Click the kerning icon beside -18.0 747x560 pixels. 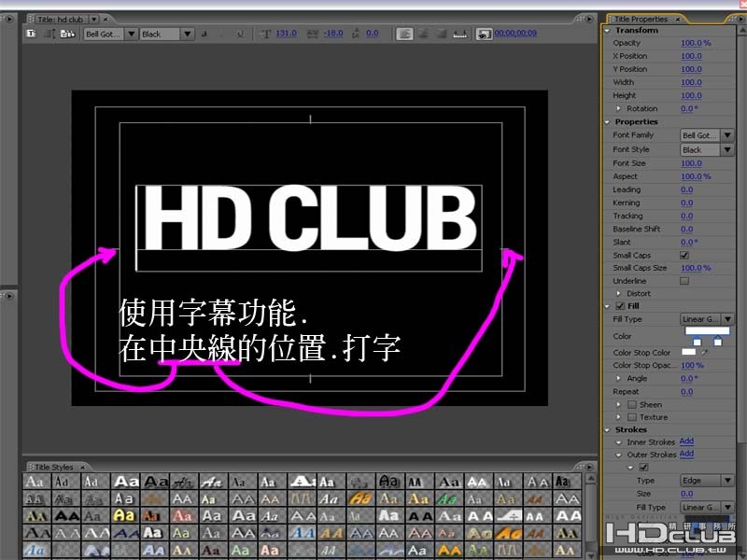313,34
